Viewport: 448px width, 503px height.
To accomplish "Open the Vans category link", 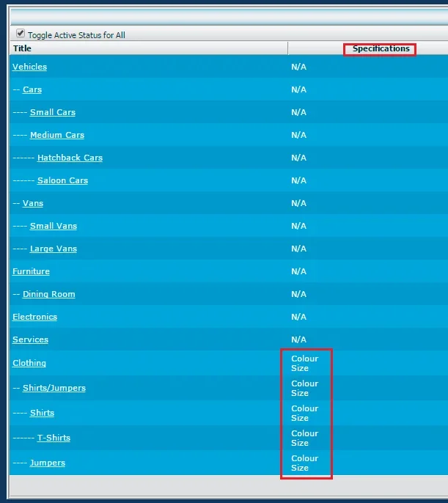I will coord(33,203).
